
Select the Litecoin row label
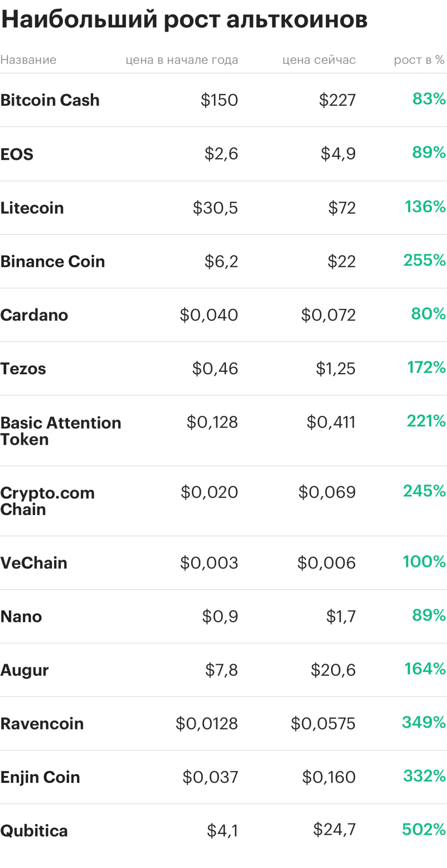click(32, 208)
